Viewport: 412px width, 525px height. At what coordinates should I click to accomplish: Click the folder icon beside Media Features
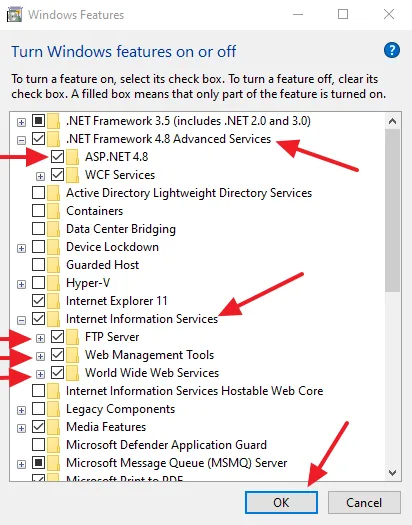54,427
